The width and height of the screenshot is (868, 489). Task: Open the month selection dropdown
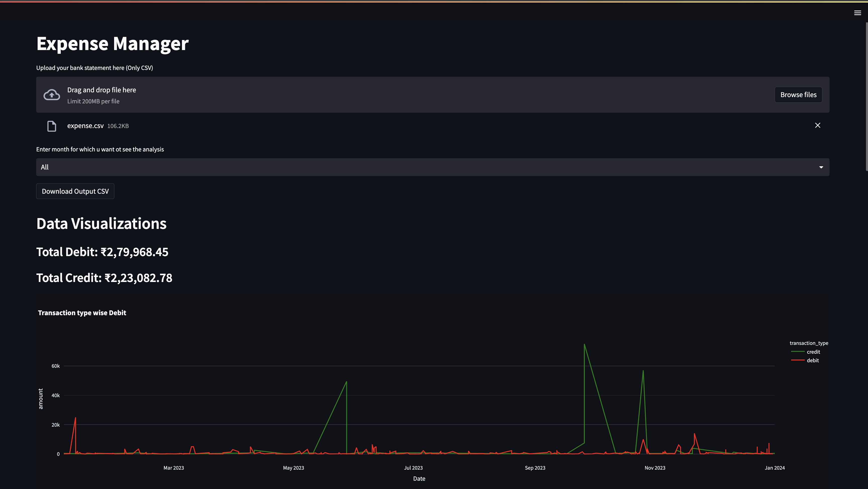pyautogui.click(x=432, y=167)
